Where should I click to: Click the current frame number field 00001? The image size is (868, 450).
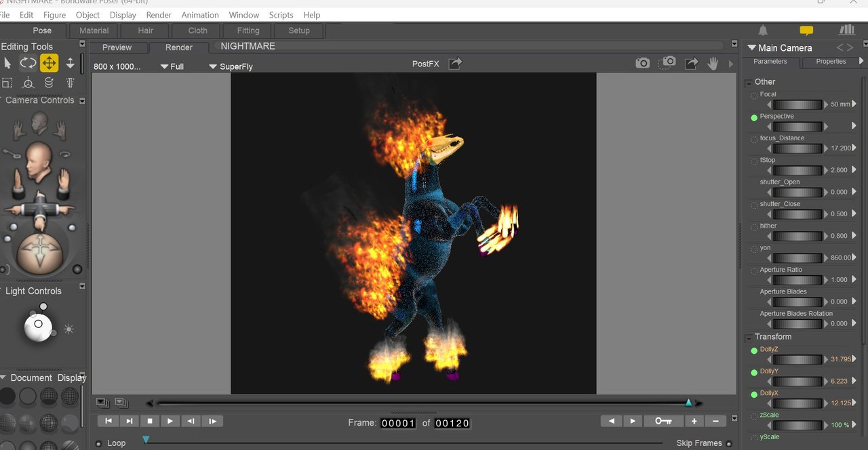click(398, 423)
